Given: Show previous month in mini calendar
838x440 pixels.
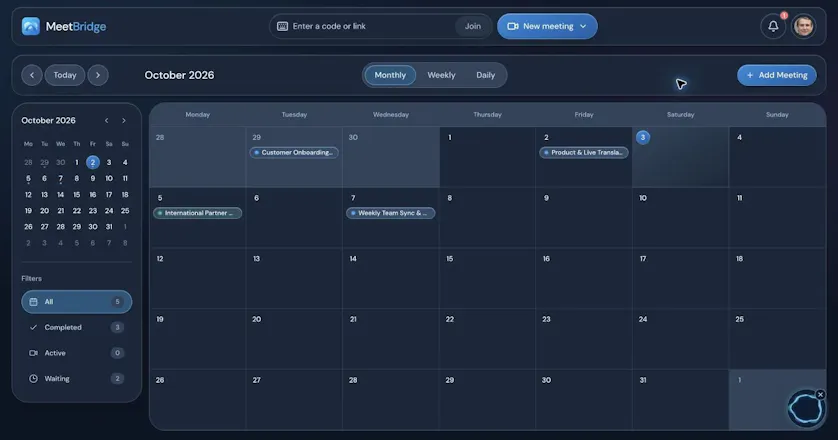Looking at the screenshot, I should [x=107, y=121].
